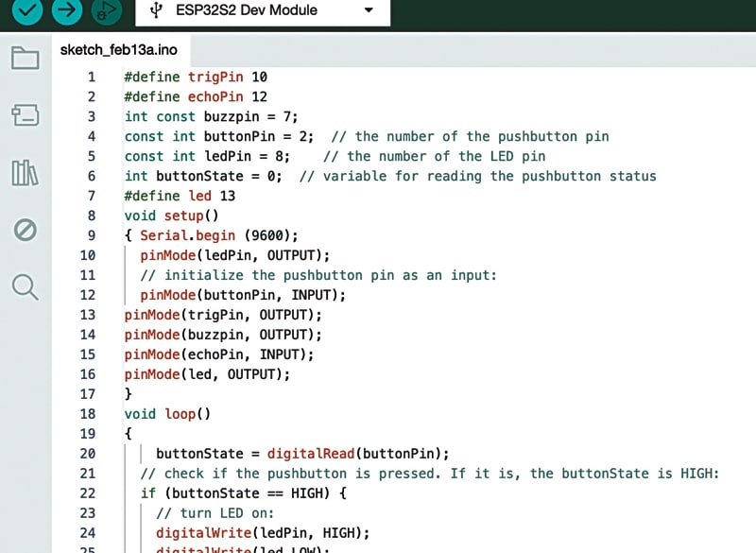Click on the Serial.begin (9600) statement
The height and width of the screenshot is (553, 756).
(x=218, y=235)
